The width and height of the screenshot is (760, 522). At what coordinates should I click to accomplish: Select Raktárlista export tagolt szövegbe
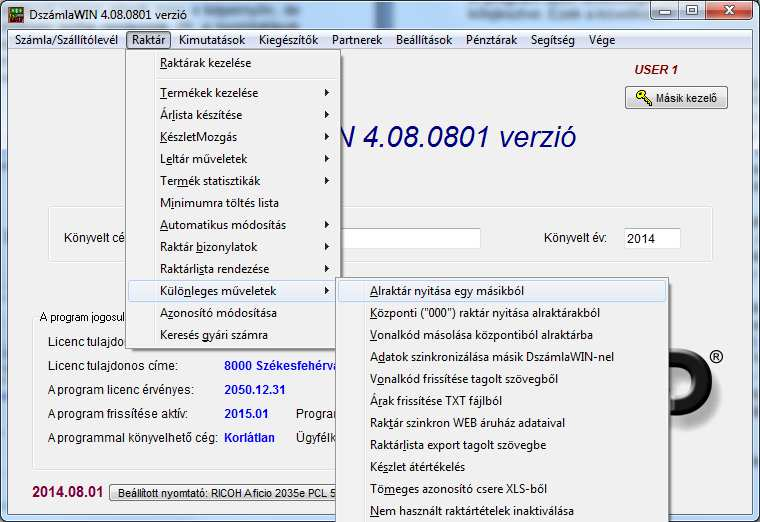coord(502,445)
